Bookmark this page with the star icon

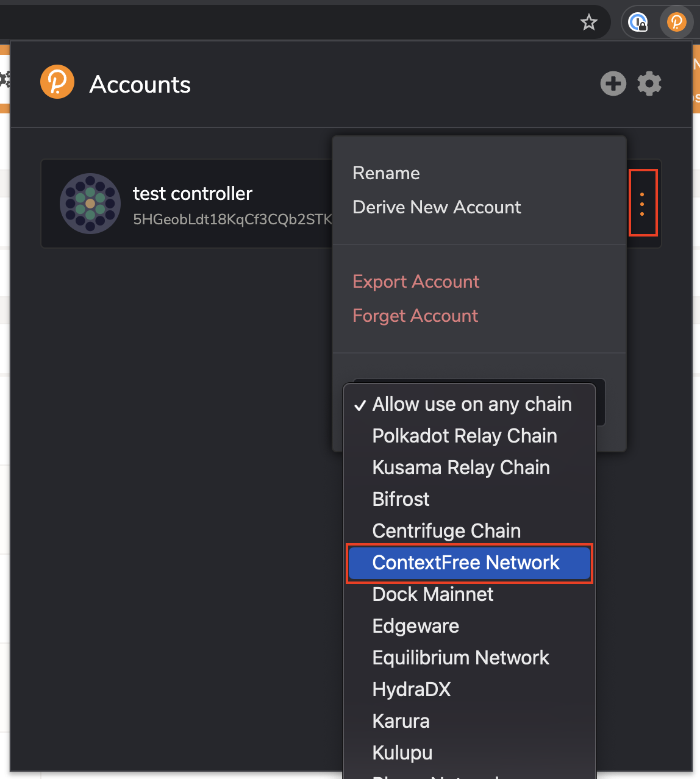tap(589, 23)
